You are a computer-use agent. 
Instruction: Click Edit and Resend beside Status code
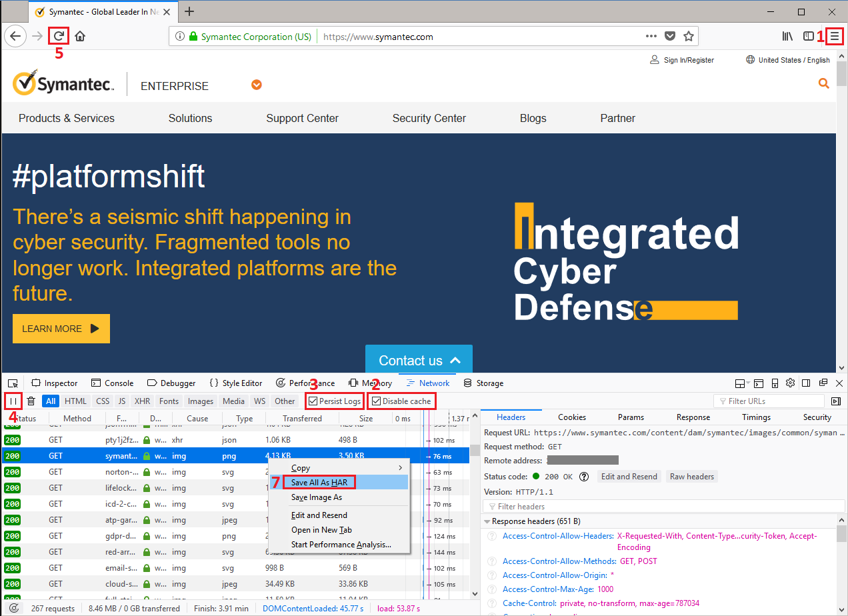pyautogui.click(x=629, y=477)
